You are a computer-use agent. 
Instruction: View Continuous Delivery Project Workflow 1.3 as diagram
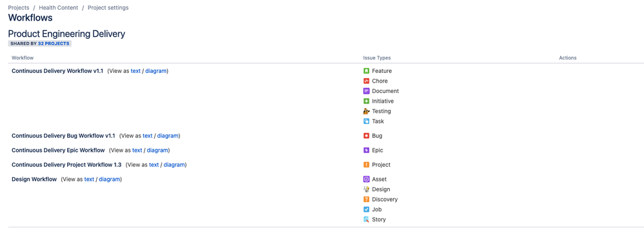[175, 165]
